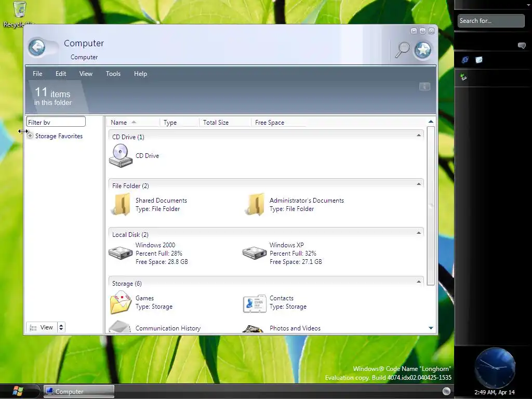Expand Storage Favorites tree node
This screenshot has height=399, width=532.
pyautogui.click(x=30, y=136)
